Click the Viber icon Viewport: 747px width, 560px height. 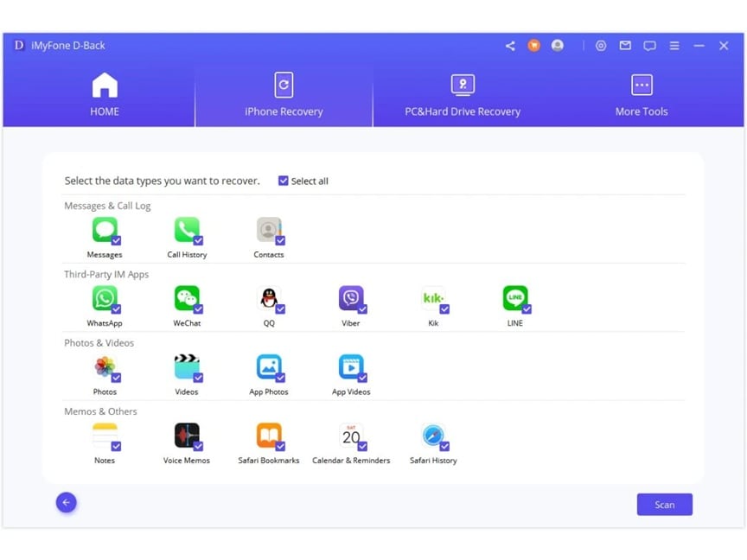coord(351,298)
